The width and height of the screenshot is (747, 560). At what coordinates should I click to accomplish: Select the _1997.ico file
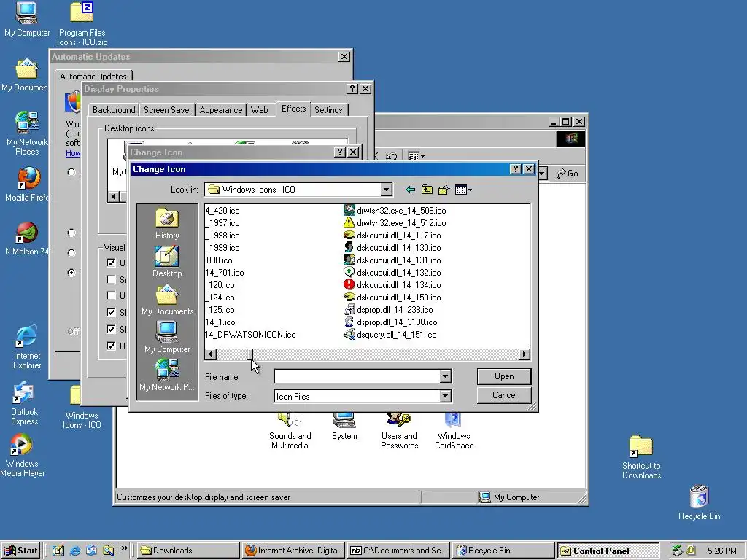click(222, 223)
